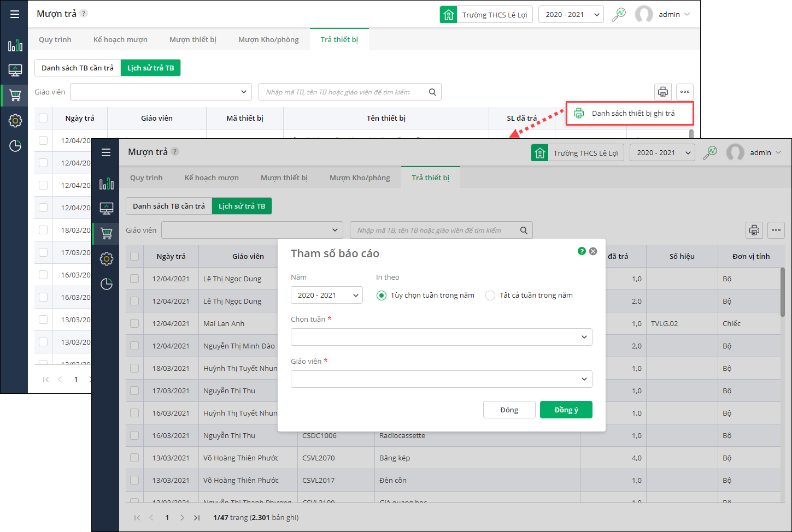The width and height of the screenshot is (792, 532).
Task: Open help icon in report dialog
Action: click(x=582, y=251)
